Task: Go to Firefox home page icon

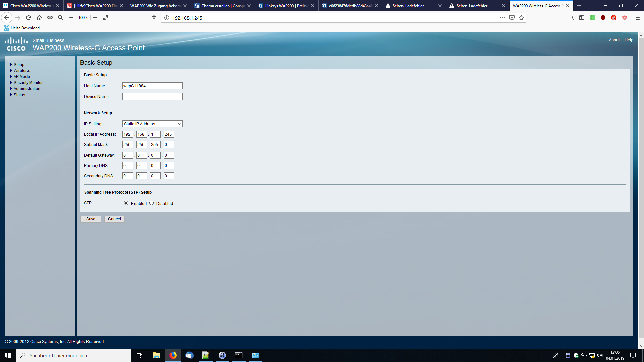Action: pyautogui.click(x=39, y=18)
